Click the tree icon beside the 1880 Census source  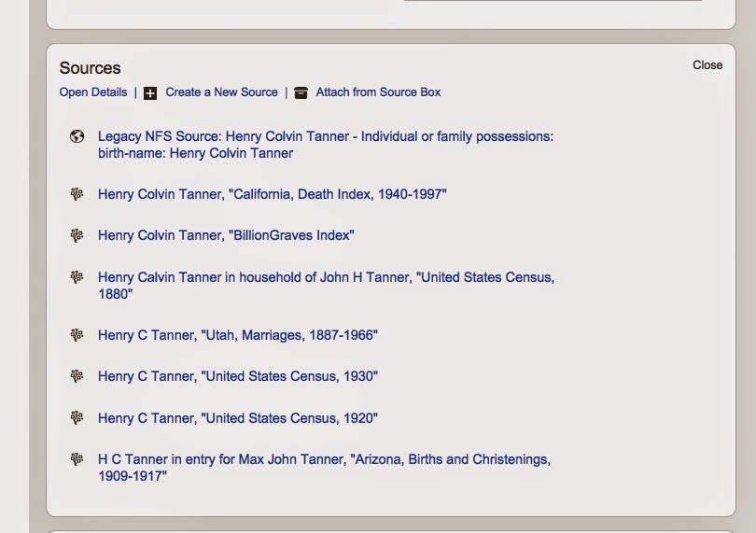77,277
